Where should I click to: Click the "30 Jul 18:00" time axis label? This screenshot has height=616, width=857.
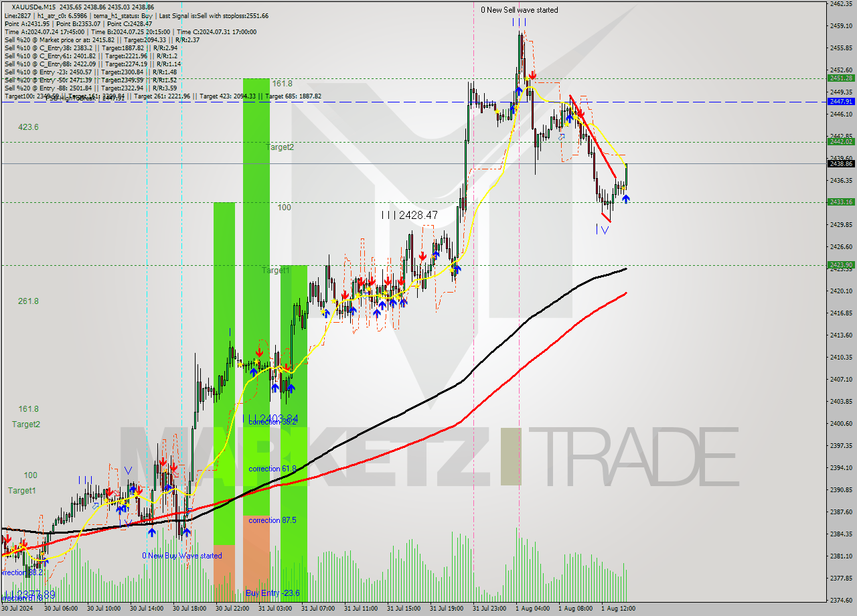[x=189, y=609]
